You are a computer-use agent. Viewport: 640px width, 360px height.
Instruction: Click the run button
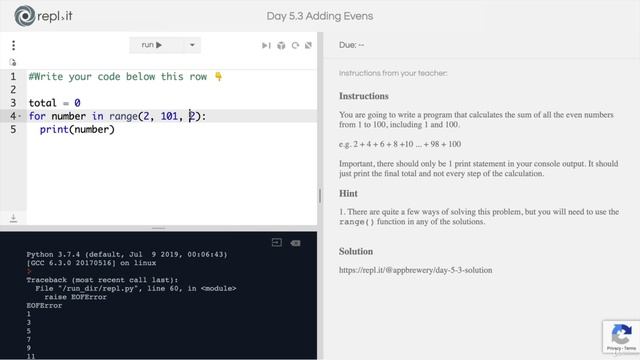pyautogui.click(x=151, y=45)
